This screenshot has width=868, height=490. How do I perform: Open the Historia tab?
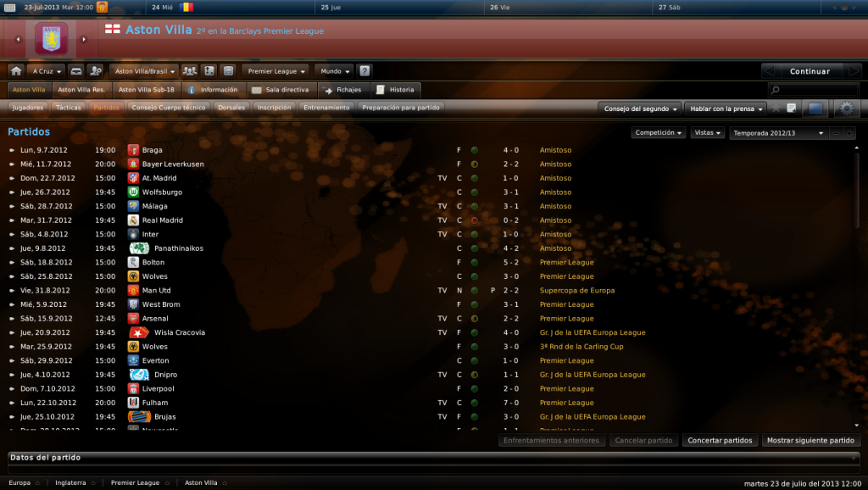click(395, 90)
